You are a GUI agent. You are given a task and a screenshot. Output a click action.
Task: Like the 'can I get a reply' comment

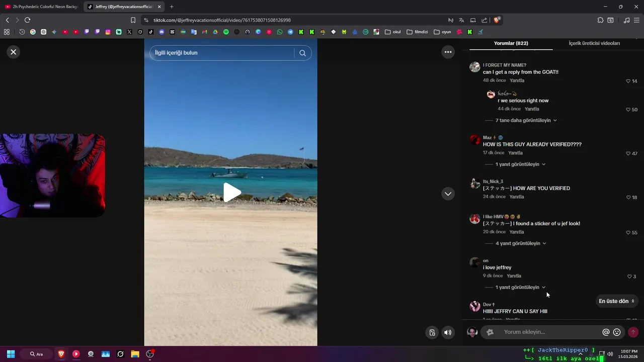628,81
